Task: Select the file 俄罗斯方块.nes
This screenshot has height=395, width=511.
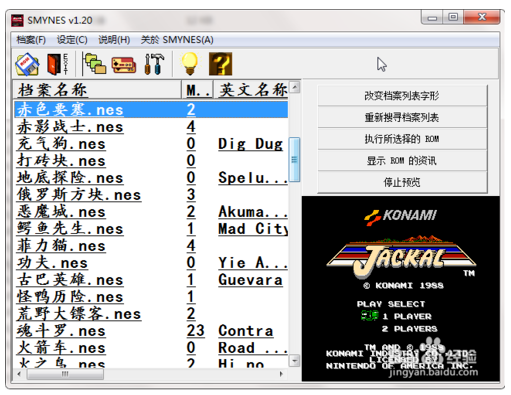Action: pyautogui.click(x=79, y=195)
